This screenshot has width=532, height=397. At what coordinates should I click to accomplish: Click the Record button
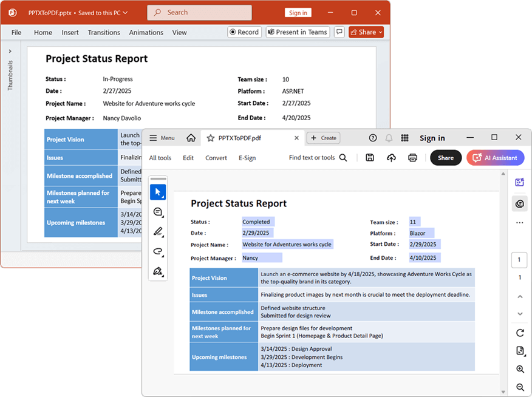click(x=244, y=32)
